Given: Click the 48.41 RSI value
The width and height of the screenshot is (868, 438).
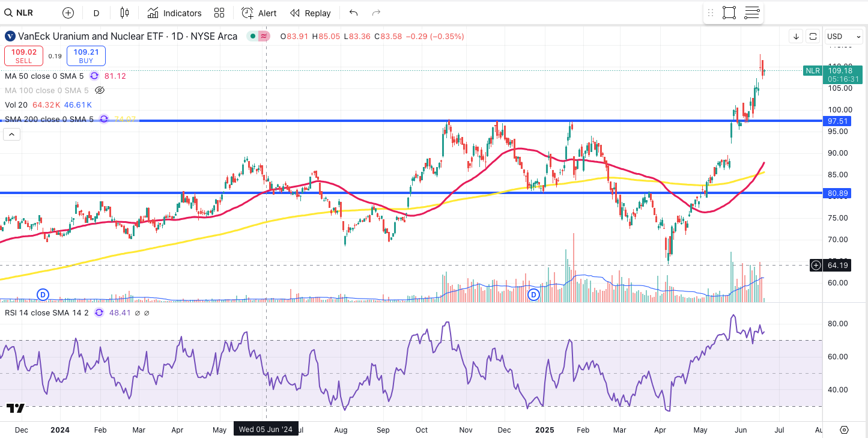Looking at the screenshot, I should [x=120, y=312].
